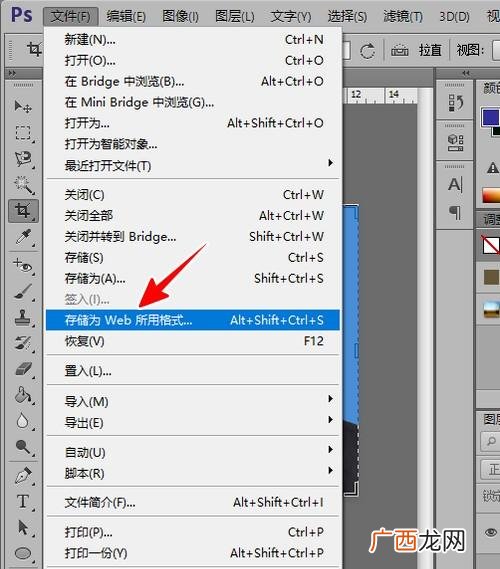Image resolution: width=500 pixels, height=569 pixels.
Task: Expand the Scripts submenu
Action: 330,470
